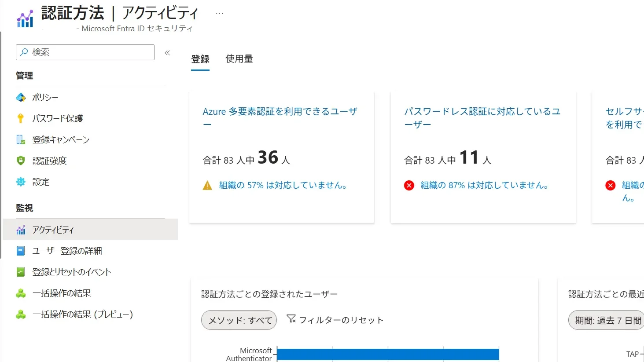This screenshot has height=362, width=644.
Task: Click the Microsoft Authenticator blue bar
Action: 388,354
